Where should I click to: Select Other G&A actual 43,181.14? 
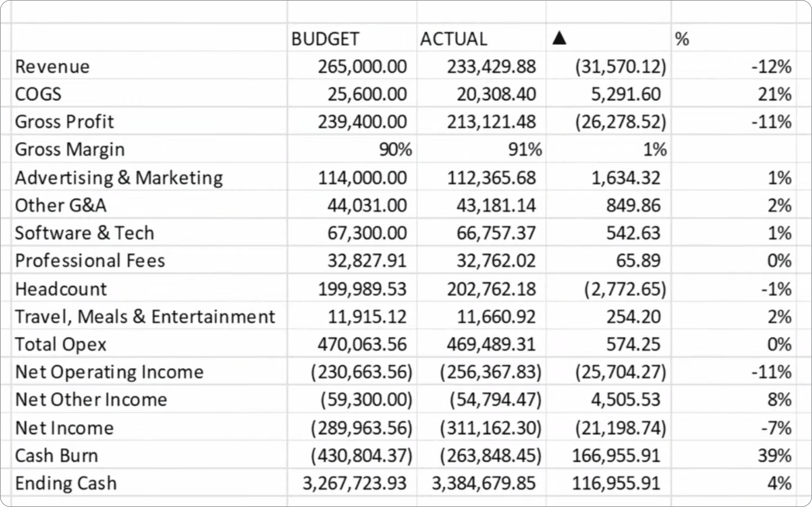click(x=496, y=205)
